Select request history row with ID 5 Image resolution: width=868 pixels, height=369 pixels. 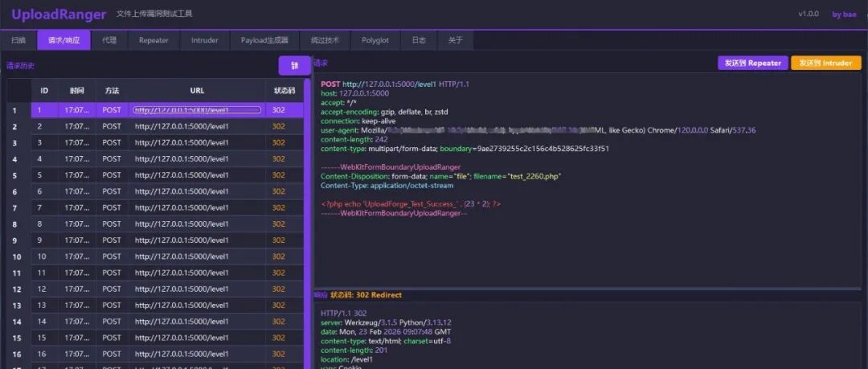click(167, 175)
